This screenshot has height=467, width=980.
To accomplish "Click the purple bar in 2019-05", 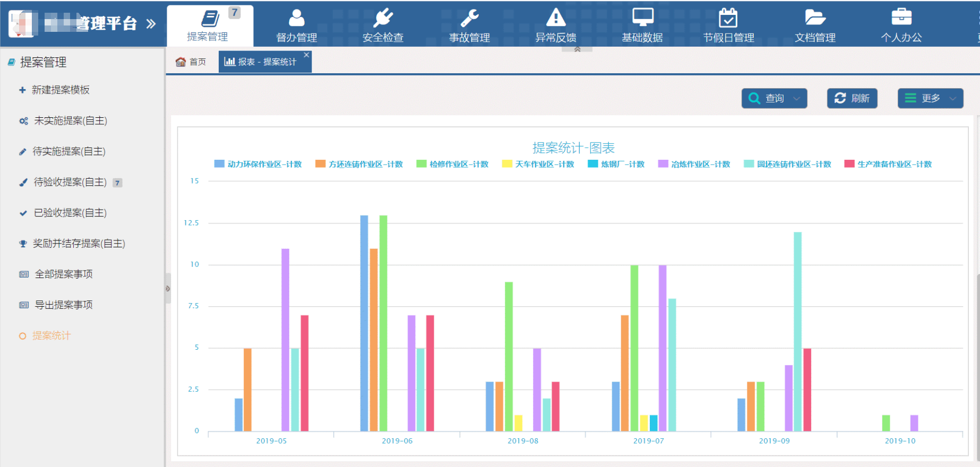I will [285, 340].
